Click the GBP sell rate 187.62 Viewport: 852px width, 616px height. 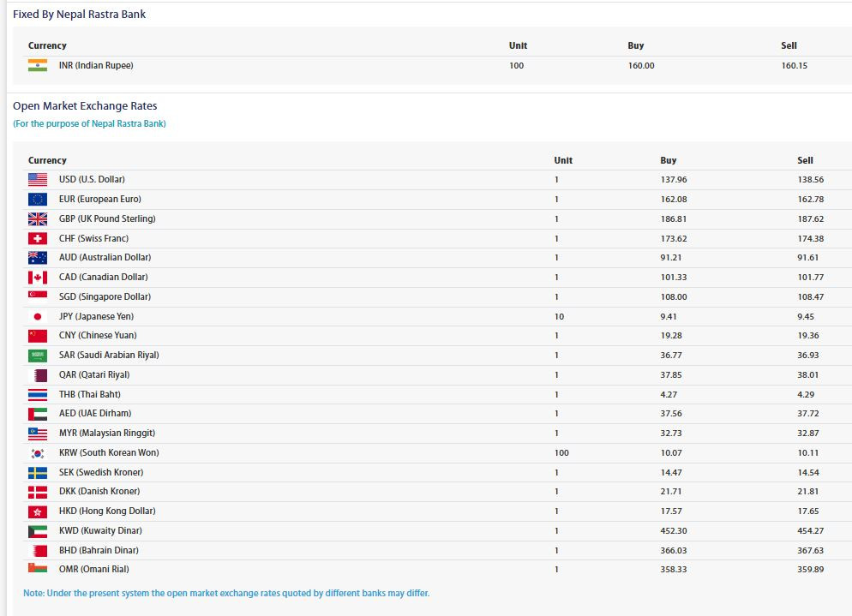click(x=811, y=219)
